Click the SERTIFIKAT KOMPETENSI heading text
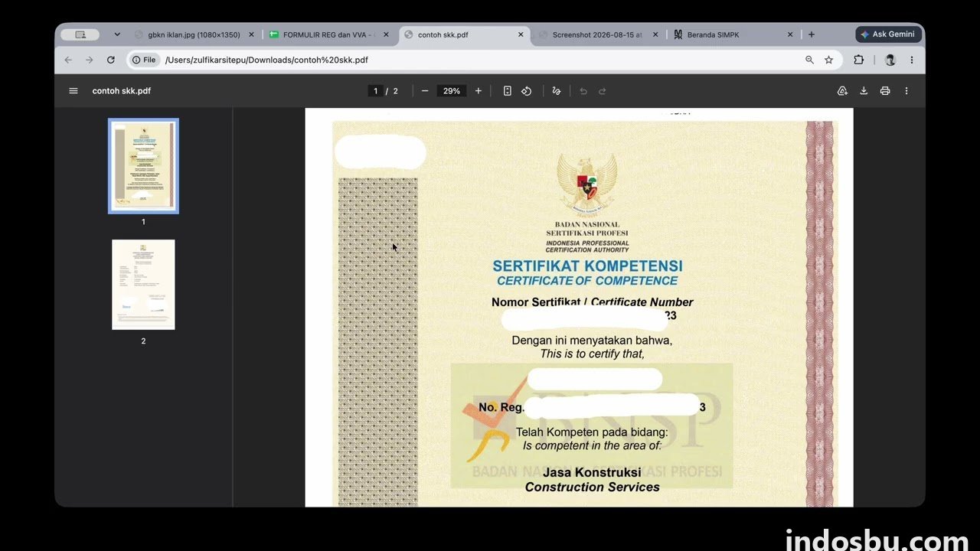Screen dimensions: 980x551 click(x=587, y=266)
